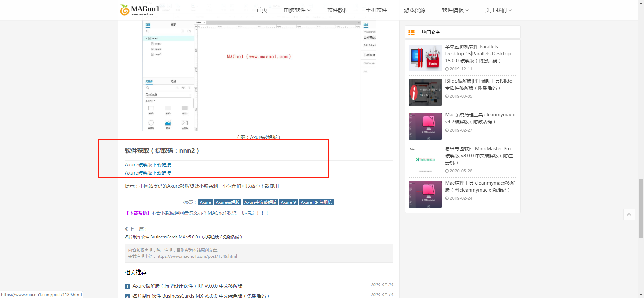
Task: Click the previous article chevron icon
Action: [x=126, y=229]
